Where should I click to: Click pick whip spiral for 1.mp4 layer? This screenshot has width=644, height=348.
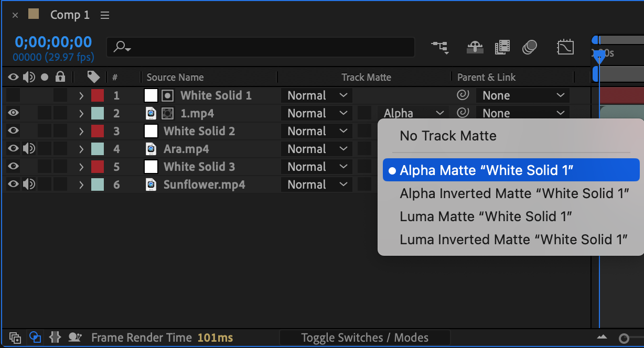[463, 113]
